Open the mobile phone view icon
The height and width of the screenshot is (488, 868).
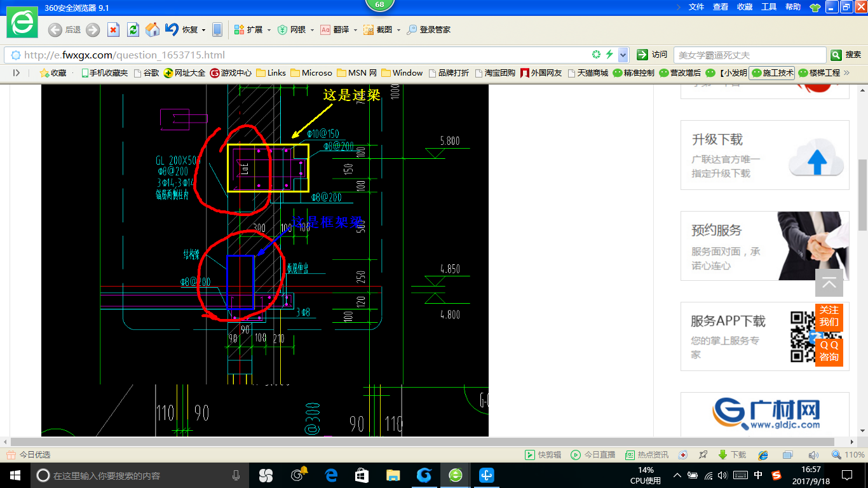pyautogui.click(x=217, y=29)
